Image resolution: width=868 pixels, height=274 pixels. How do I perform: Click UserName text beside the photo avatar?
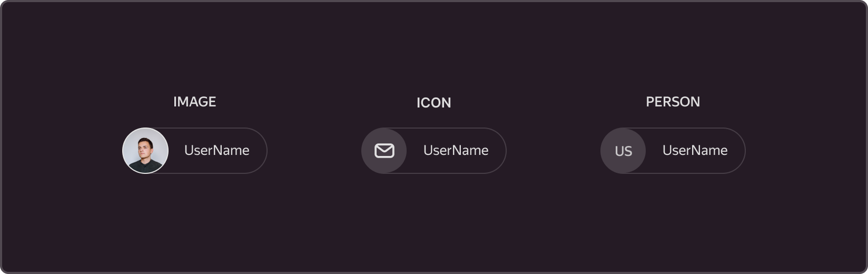coord(217,150)
